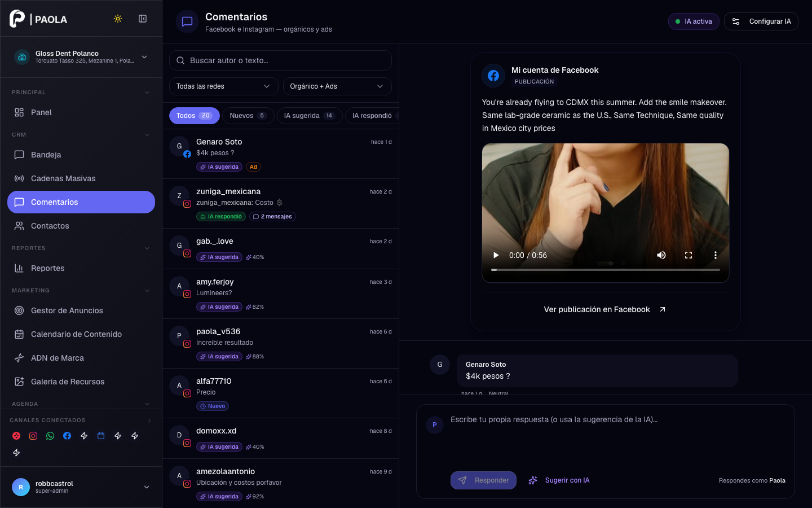
Task: Click the ADN de Marca sparkle icon
Action: pos(19,358)
